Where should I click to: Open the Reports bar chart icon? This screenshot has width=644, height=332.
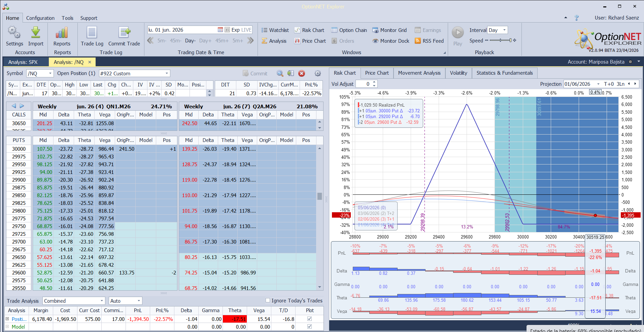tap(62, 33)
